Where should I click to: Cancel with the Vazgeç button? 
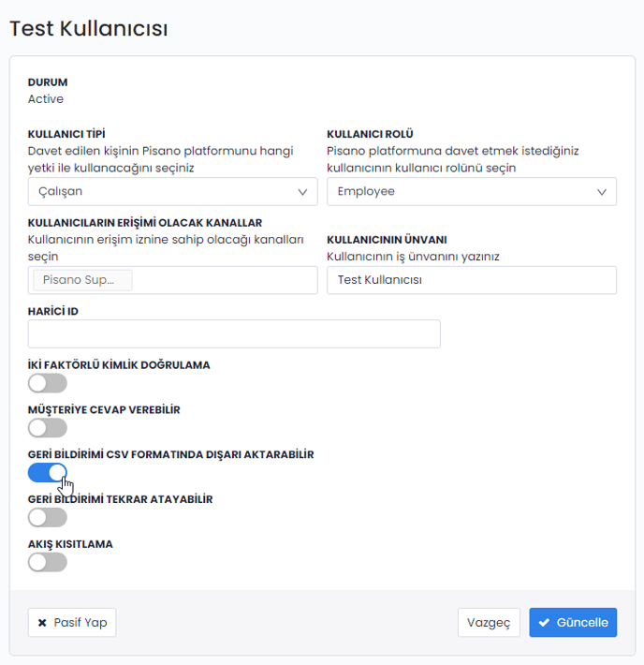(489, 623)
